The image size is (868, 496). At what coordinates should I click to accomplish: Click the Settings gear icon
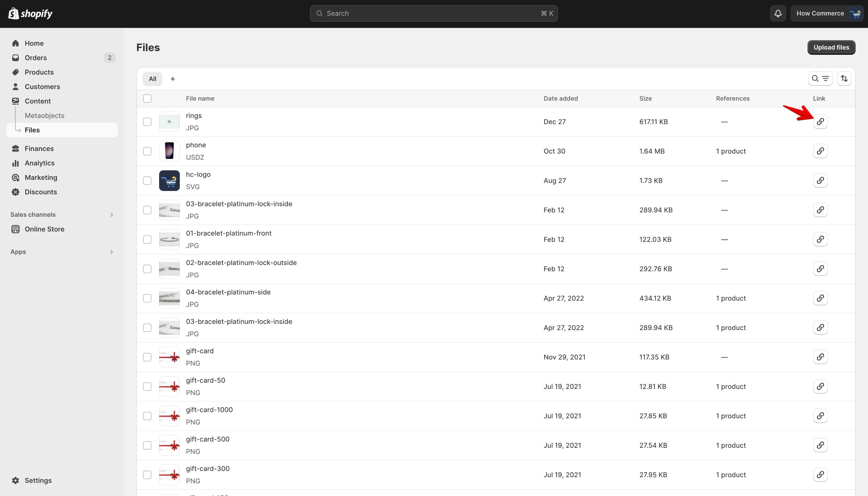15,480
